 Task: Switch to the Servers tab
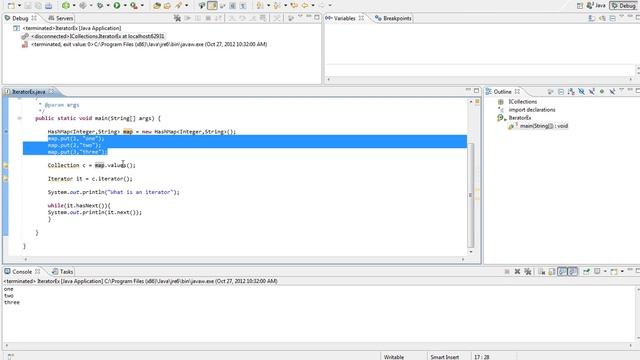(x=60, y=18)
